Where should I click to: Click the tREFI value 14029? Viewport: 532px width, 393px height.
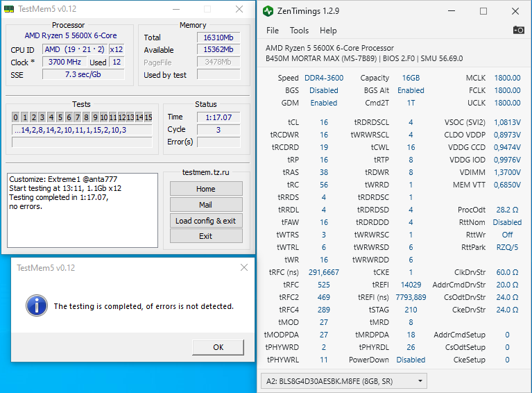pos(411,285)
